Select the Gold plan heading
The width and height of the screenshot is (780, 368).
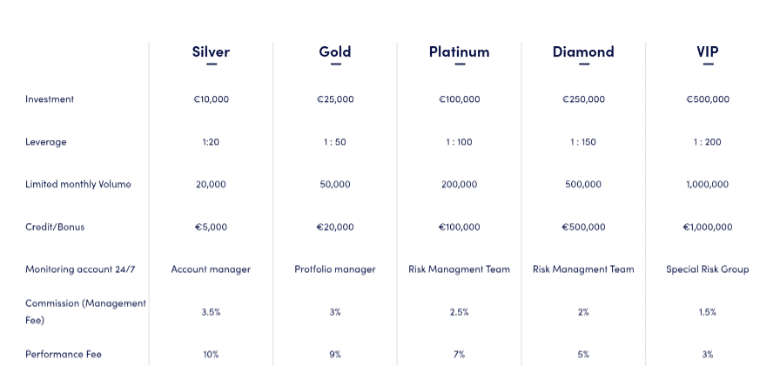click(335, 52)
